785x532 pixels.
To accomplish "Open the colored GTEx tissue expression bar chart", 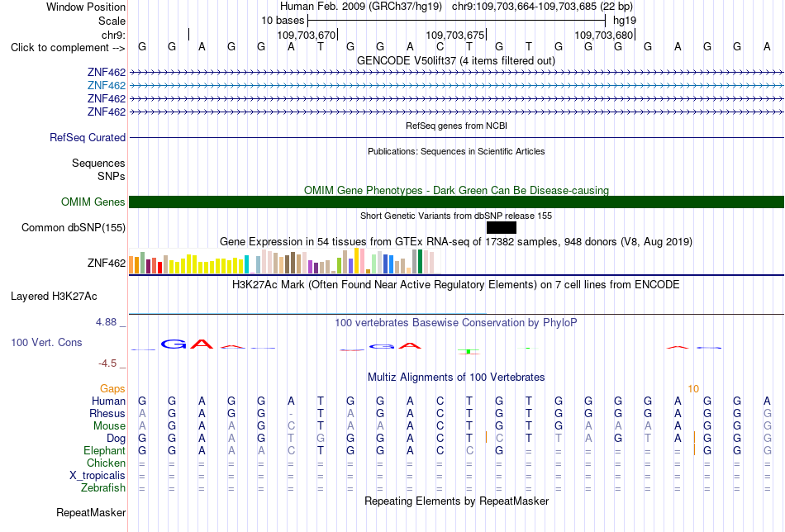I will pos(283,261).
